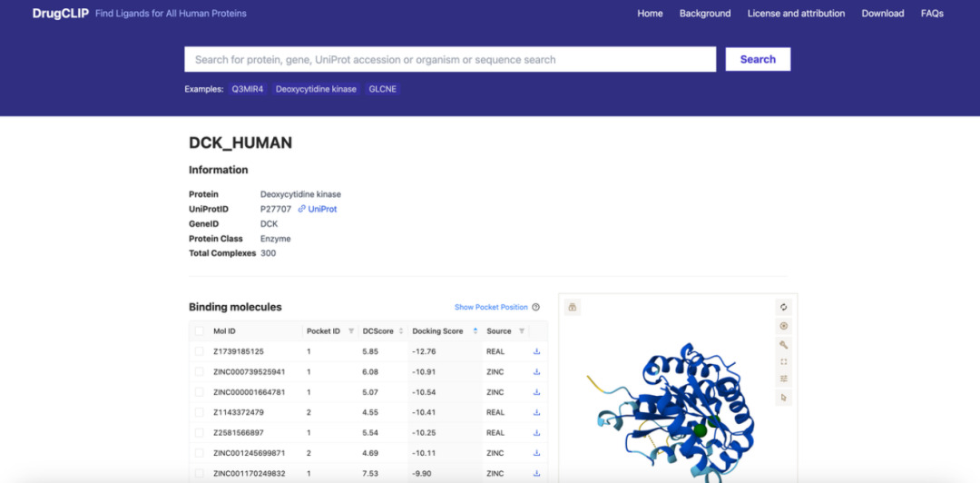Click the DCK_HUMAN heading

tap(240, 143)
